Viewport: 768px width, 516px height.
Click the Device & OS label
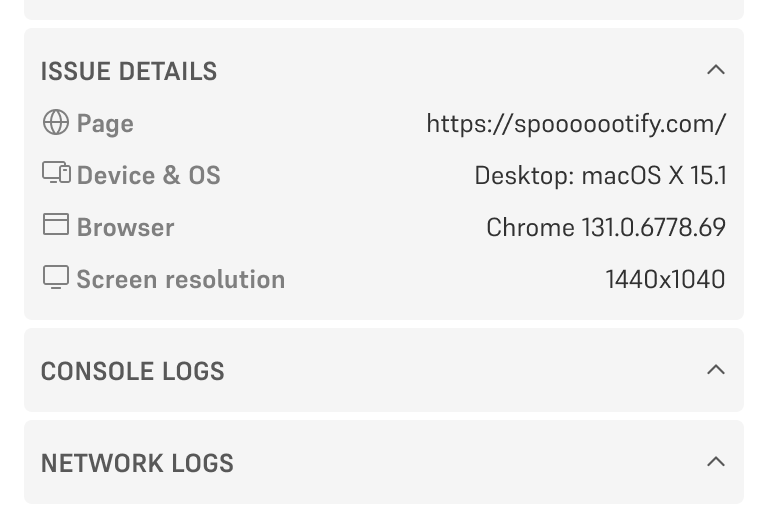148,176
